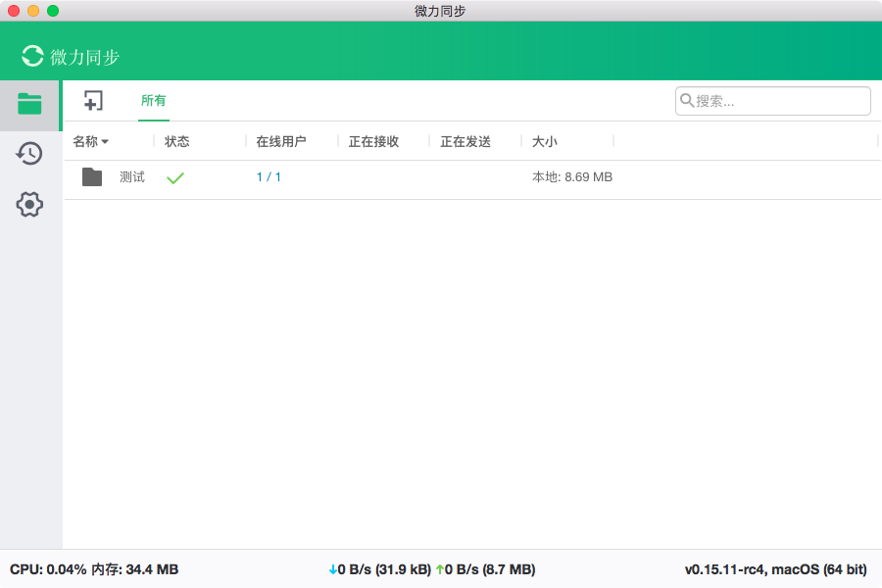Click the 在线用户 column header
Image resolution: width=882 pixels, height=588 pixels.
(281, 142)
